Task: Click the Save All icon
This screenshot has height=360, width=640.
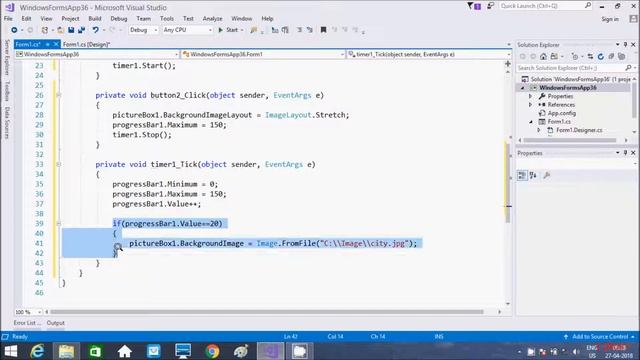Action: (82, 30)
